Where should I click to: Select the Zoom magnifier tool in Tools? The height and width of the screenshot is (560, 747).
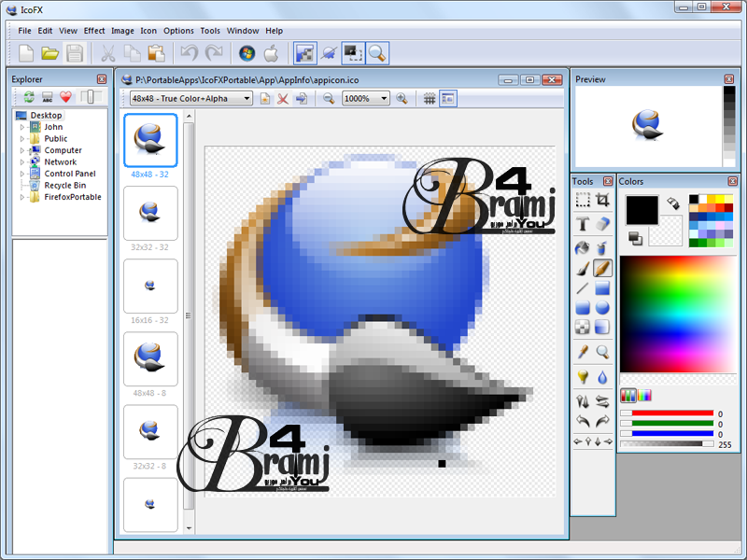pos(602,352)
